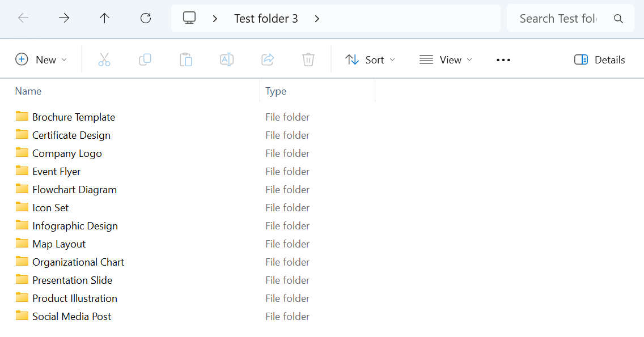This screenshot has height=337, width=644.
Task: Sort files by the Name column
Action: pyautogui.click(x=28, y=91)
